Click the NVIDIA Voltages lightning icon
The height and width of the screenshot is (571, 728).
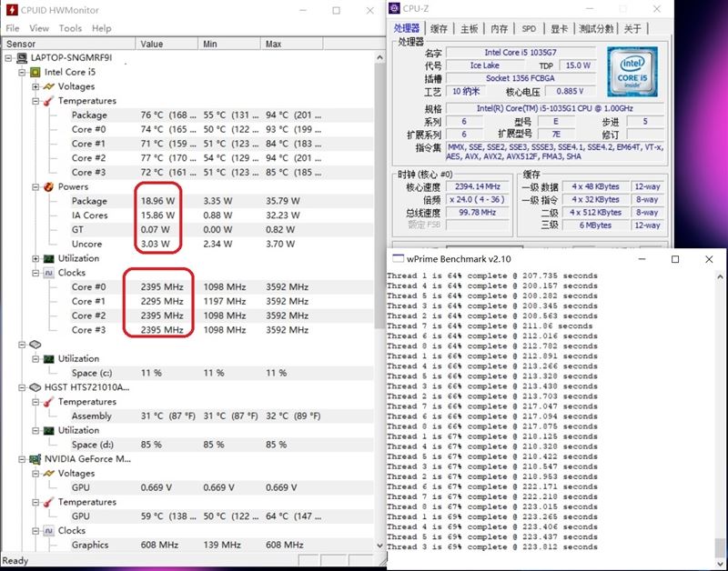point(49,474)
